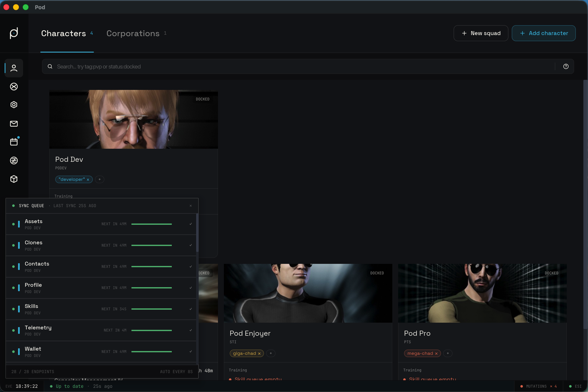Select the Profile sync queue row

(x=101, y=288)
